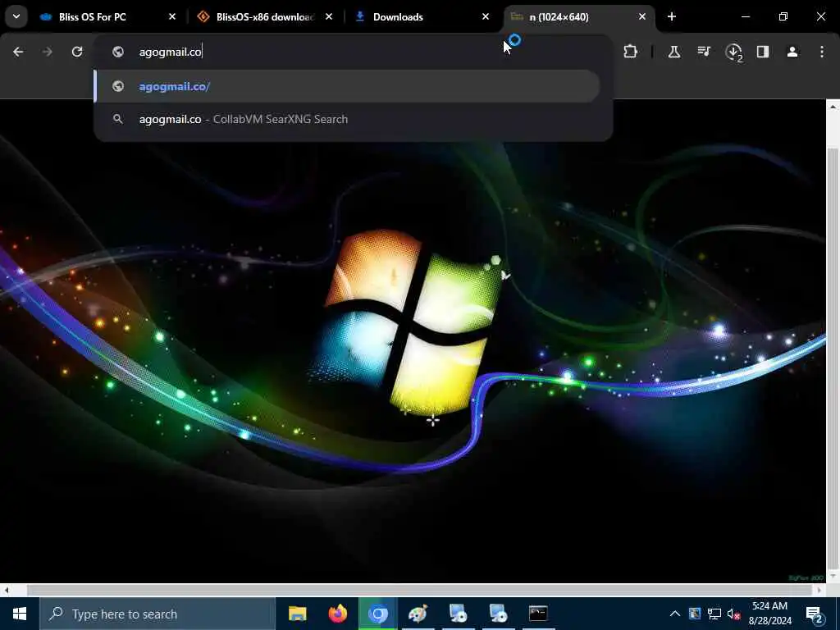Screen dimensions: 840x630
Task: Open the tab search dropdown arrow
Action: (16, 16)
